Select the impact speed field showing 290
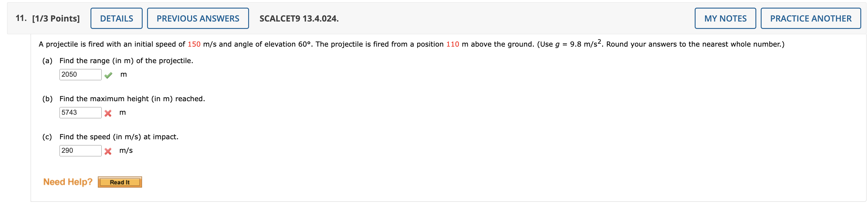 [80, 150]
